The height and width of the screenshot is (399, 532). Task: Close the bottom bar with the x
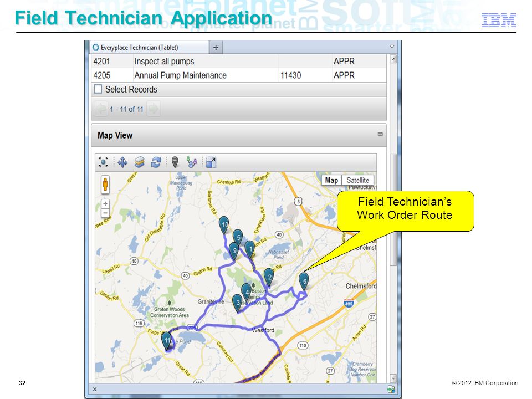pos(95,389)
